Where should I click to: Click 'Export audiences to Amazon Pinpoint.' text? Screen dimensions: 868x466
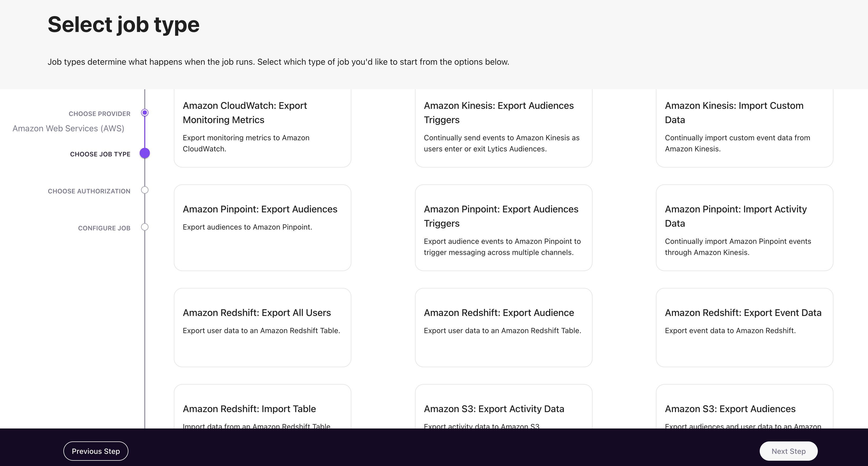(x=247, y=227)
